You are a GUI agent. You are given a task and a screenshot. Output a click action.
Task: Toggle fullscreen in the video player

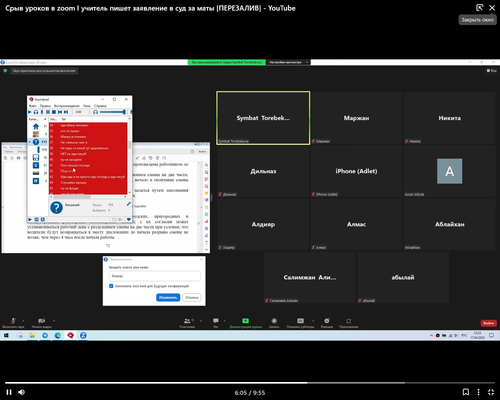491,392
